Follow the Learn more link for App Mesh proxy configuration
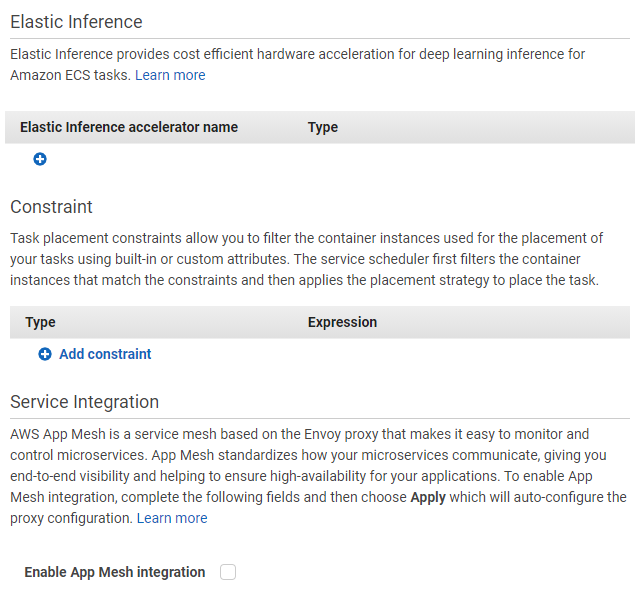This screenshot has height=601, width=644. coord(172,518)
